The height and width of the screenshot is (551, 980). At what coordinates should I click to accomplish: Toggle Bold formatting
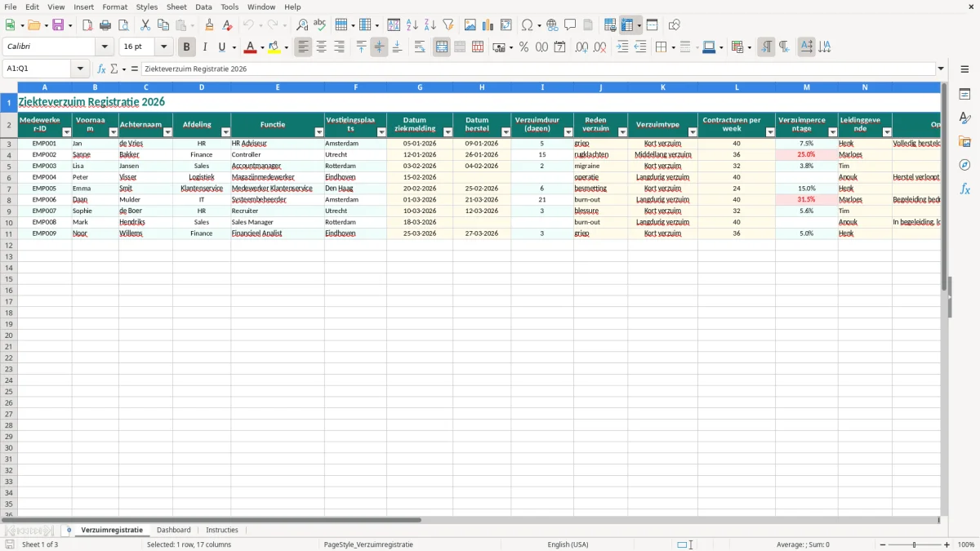coord(187,47)
